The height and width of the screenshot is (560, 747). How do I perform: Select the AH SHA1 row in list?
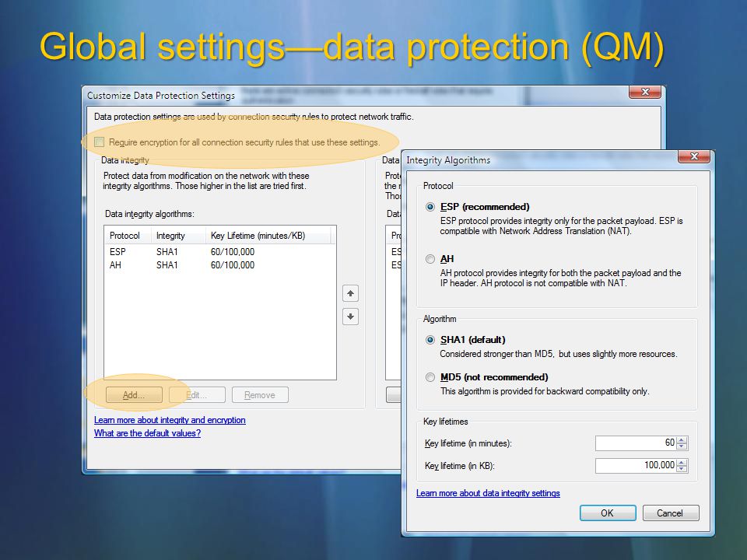point(220,264)
